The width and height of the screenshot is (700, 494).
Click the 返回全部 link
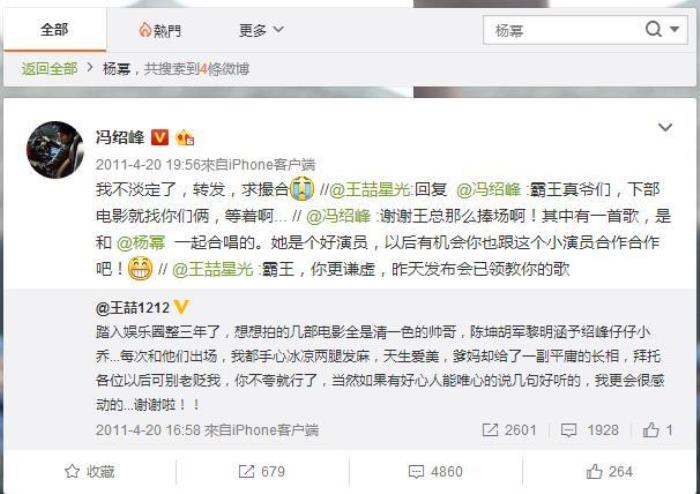coord(50,69)
